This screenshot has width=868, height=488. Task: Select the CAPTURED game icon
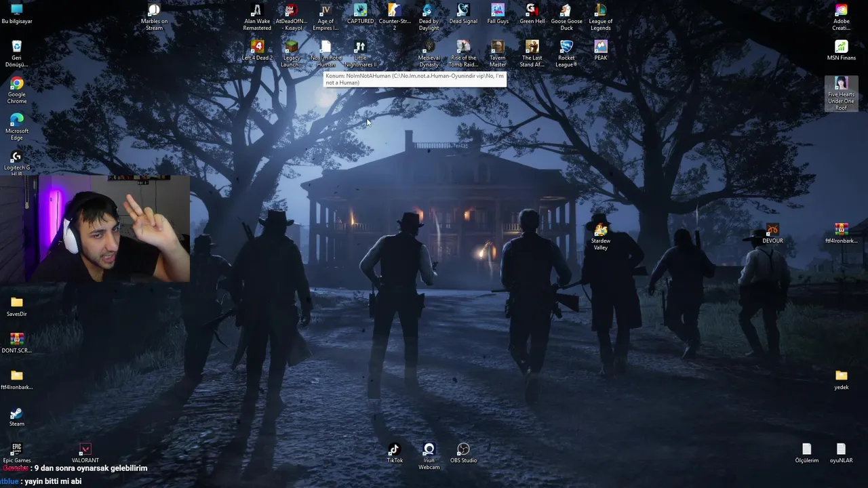pyautogui.click(x=360, y=14)
